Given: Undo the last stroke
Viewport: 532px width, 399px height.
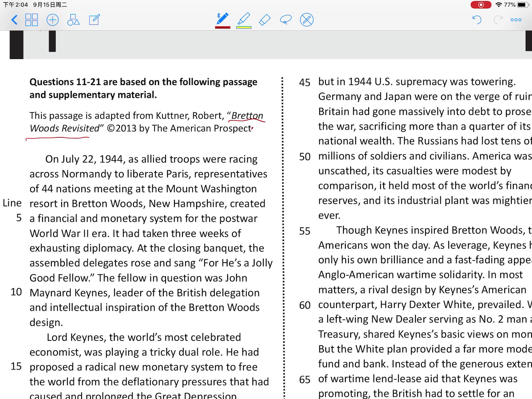Looking at the screenshot, I should click(477, 20).
